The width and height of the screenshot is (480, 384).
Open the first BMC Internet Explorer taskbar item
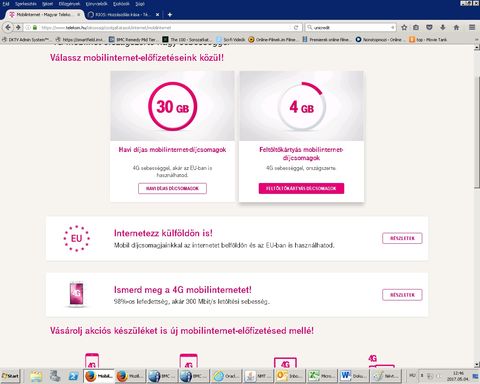point(162,376)
